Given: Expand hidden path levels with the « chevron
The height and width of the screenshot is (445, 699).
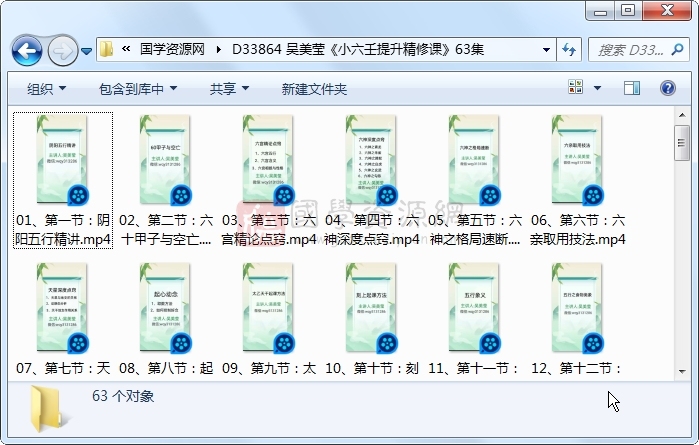Looking at the screenshot, I should coord(126,49).
